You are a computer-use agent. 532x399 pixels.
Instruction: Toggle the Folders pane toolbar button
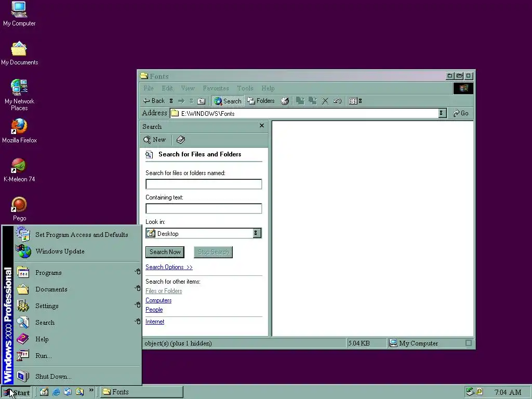point(261,101)
